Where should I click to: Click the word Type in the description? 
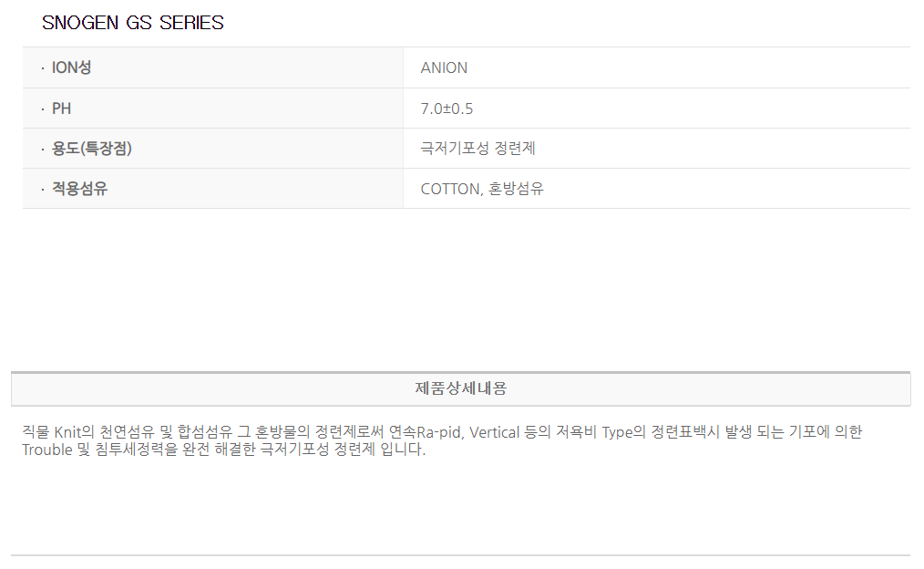click(617, 431)
